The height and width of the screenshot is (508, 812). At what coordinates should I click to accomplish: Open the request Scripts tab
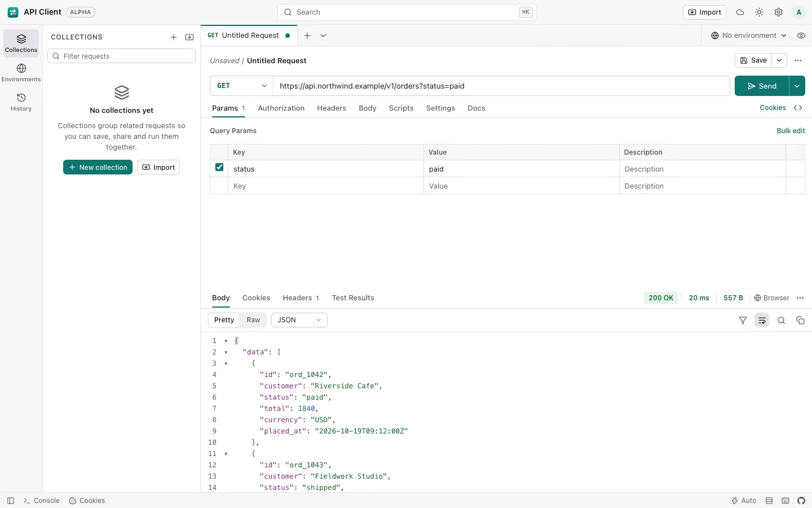pyautogui.click(x=401, y=108)
